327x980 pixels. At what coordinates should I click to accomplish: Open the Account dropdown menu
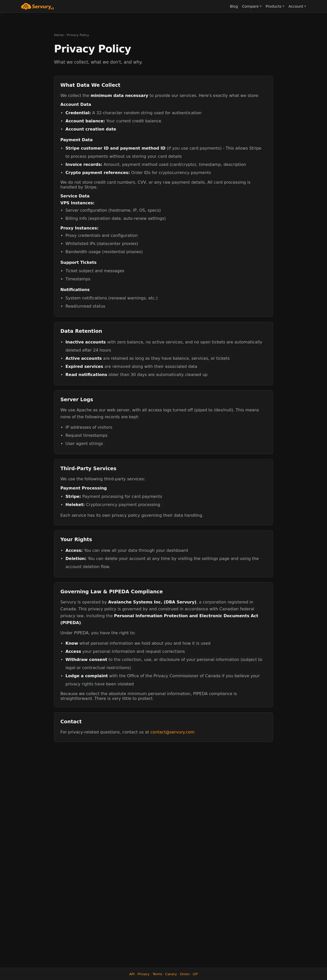click(x=297, y=6)
